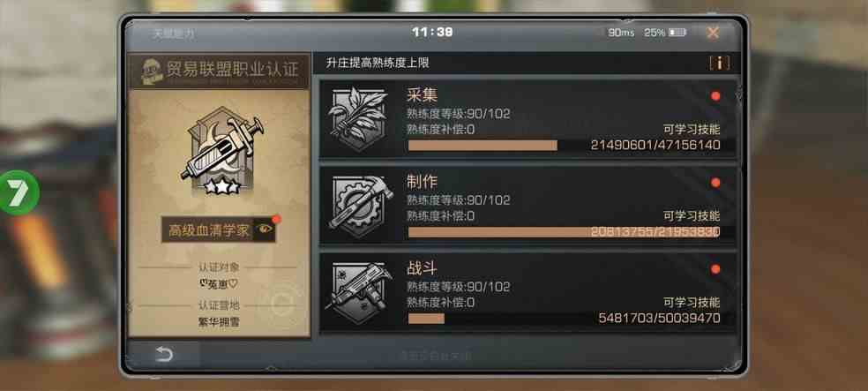Click 可学习技能 in the 采集 row
Image resolution: width=868 pixels, height=391 pixels.
pos(692,130)
